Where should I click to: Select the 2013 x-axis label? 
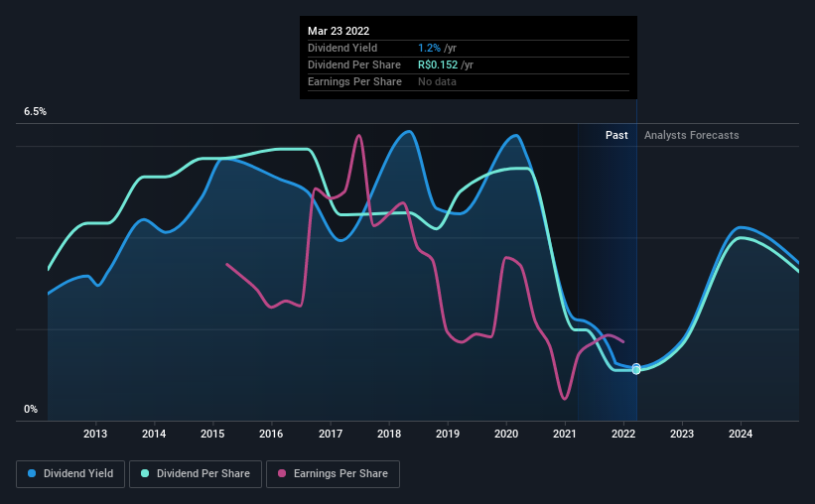95,434
